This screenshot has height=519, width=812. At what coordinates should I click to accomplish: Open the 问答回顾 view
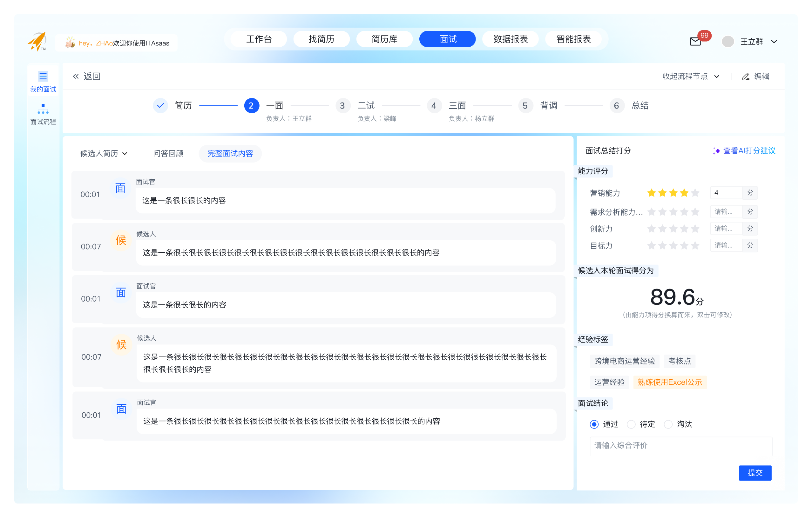(x=168, y=153)
